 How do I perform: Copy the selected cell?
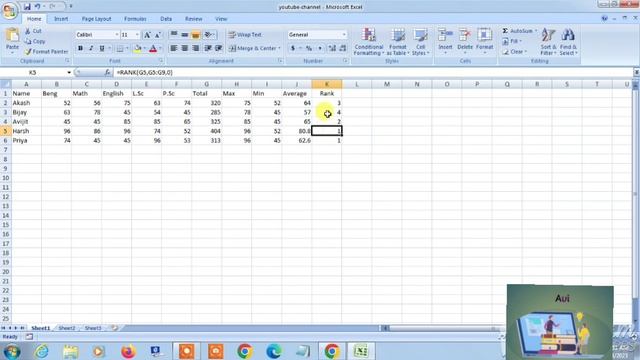(x=35, y=41)
